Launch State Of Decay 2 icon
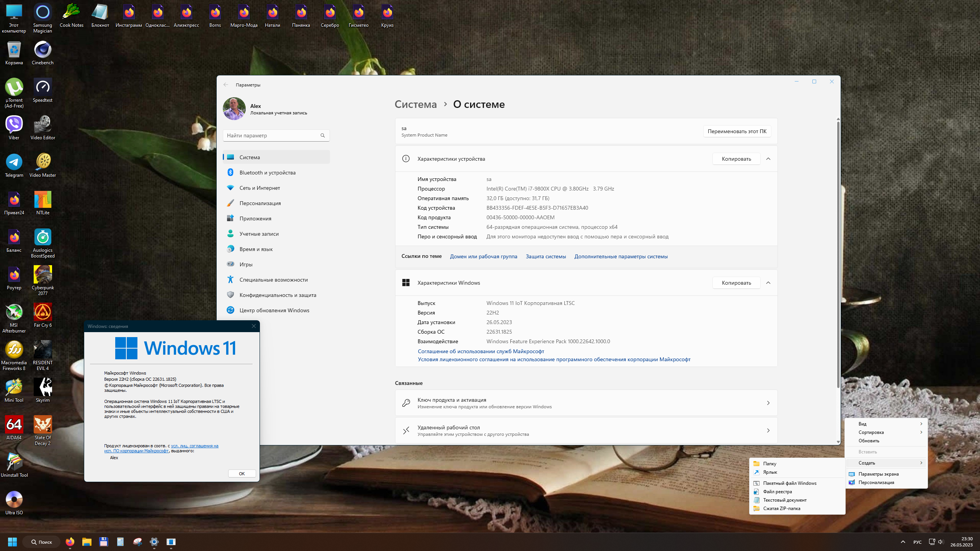This screenshot has height=551, width=980. coord(42,430)
